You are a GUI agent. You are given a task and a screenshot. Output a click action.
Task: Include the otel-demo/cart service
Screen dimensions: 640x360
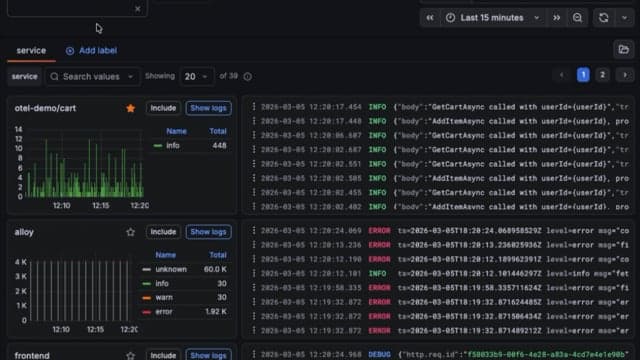click(163, 108)
